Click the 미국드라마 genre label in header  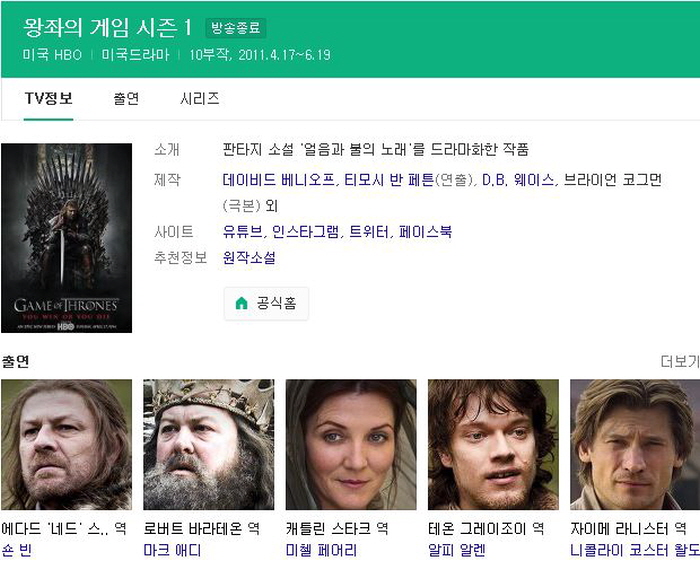pos(135,54)
